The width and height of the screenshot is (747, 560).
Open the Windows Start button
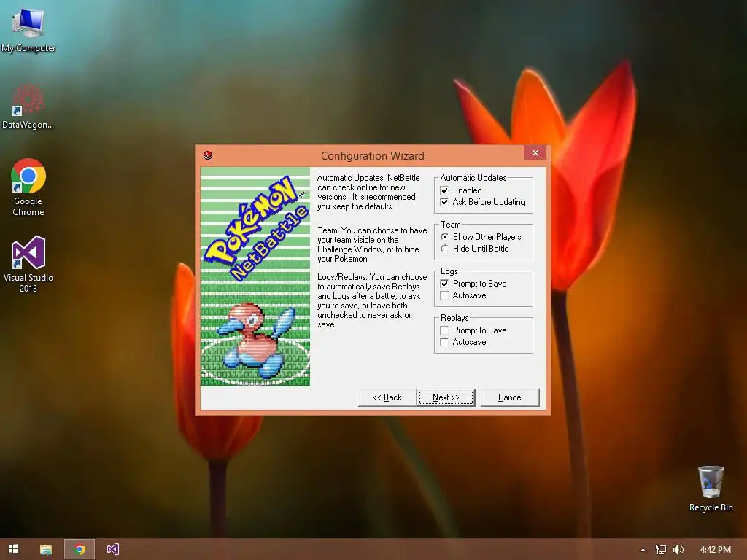click(13, 549)
